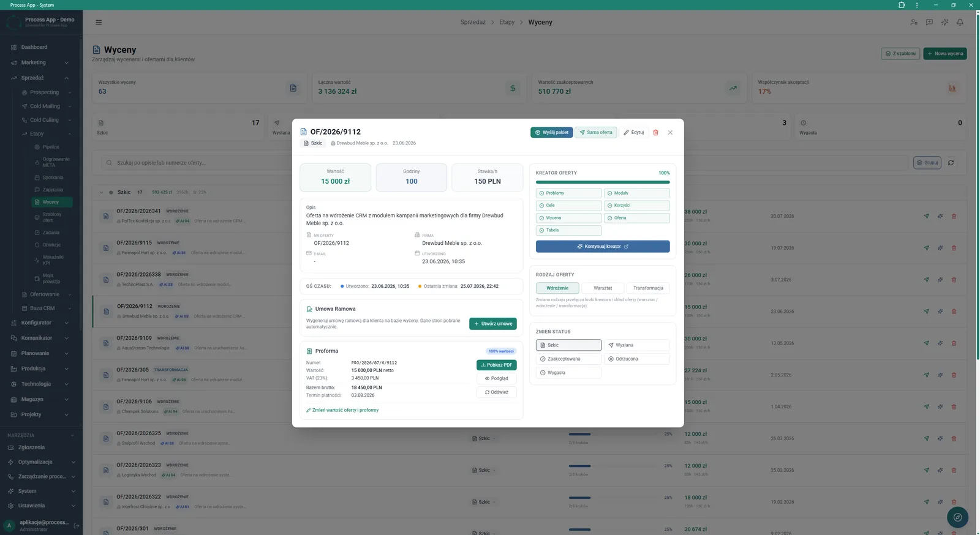
Task: Open Dashboard from the sidebar
Action: (x=40, y=47)
